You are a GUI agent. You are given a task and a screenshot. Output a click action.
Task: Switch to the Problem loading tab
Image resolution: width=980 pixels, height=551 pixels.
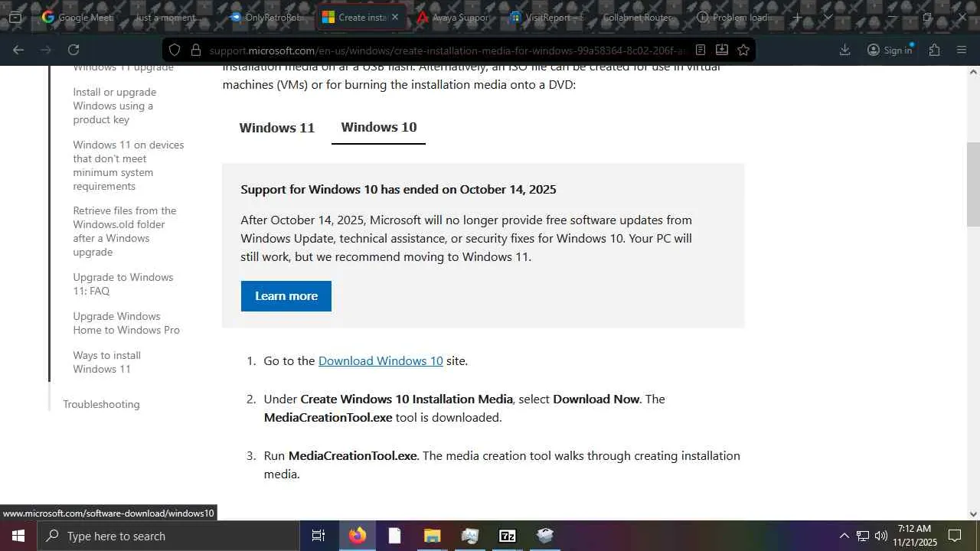(x=733, y=17)
